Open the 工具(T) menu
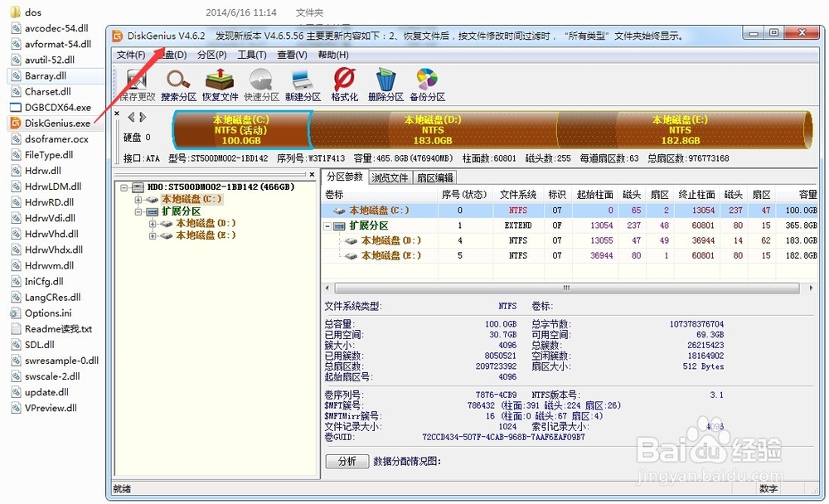The width and height of the screenshot is (829, 504). point(252,55)
